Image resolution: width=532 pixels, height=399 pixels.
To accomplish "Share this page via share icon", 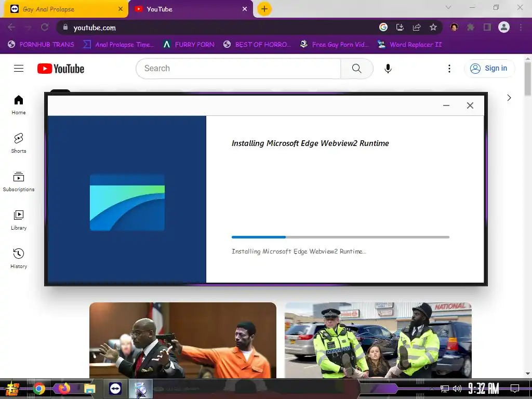I will [417, 27].
